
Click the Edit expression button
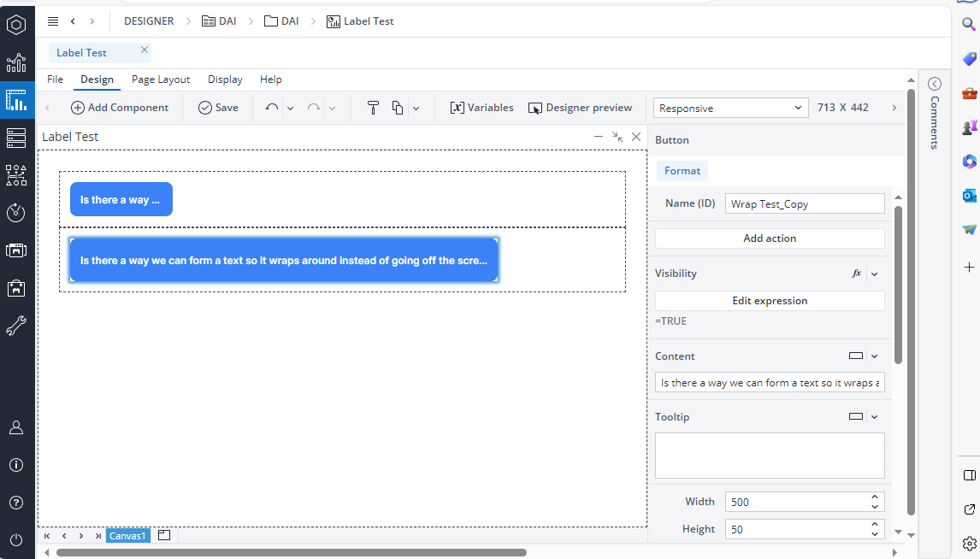pyautogui.click(x=770, y=301)
